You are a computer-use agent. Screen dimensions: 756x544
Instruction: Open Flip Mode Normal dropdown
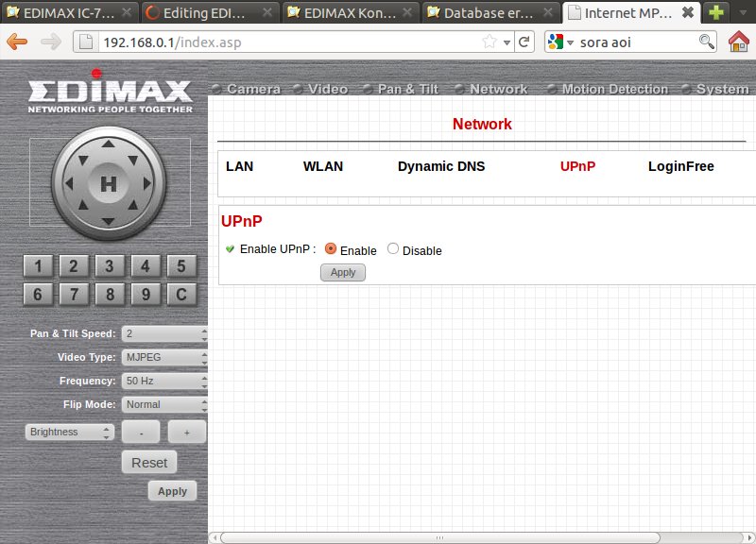click(164, 404)
